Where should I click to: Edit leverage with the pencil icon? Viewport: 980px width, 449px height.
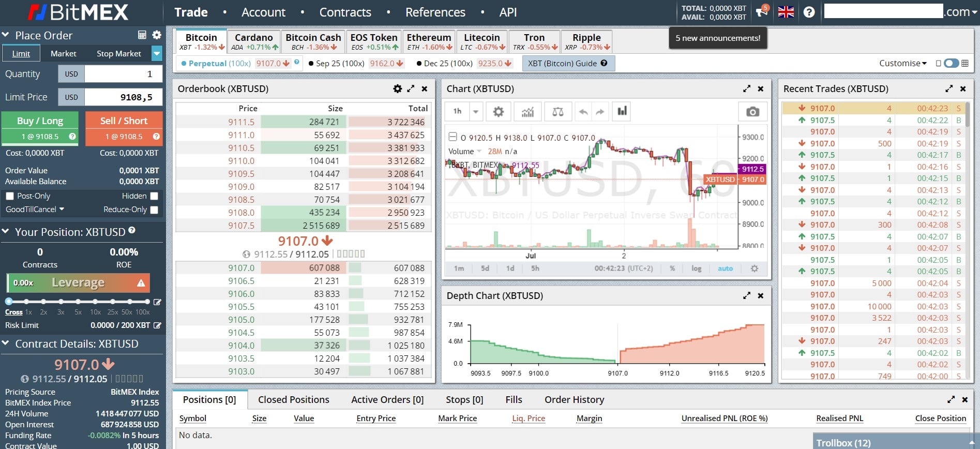(157, 302)
